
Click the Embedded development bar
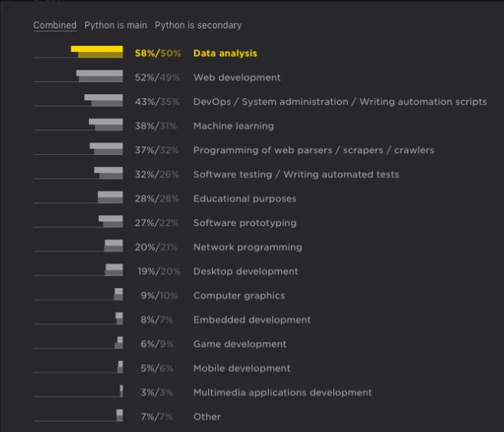(x=119, y=319)
